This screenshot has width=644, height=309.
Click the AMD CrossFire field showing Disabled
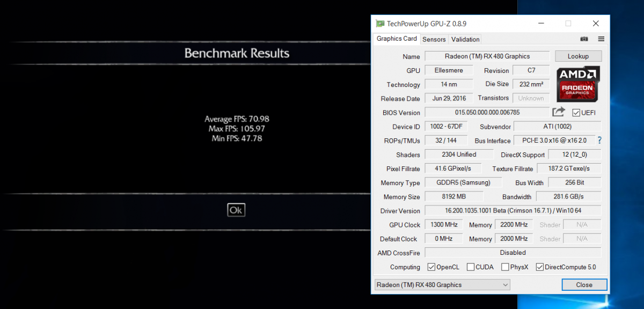(513, 253)
